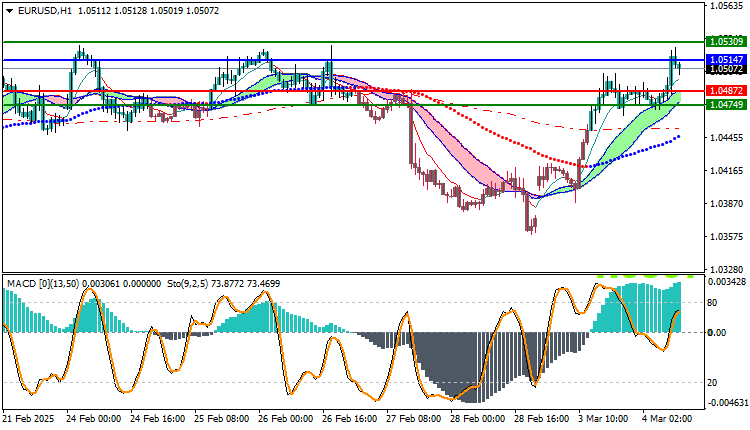The height and width of the screenshot is (430, 750).
Task: Click the 26 Feb 16:00 time label
Action: point(350,419)
